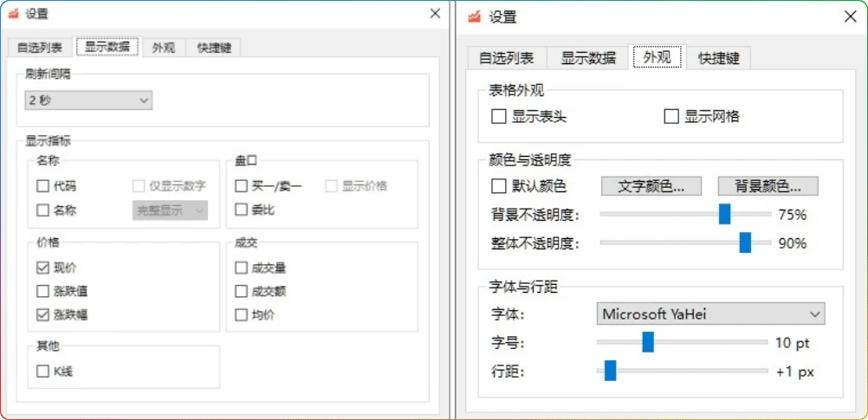Close the left 设置 window
Viewport: 868px width, 420px height.
click(436, 13)
